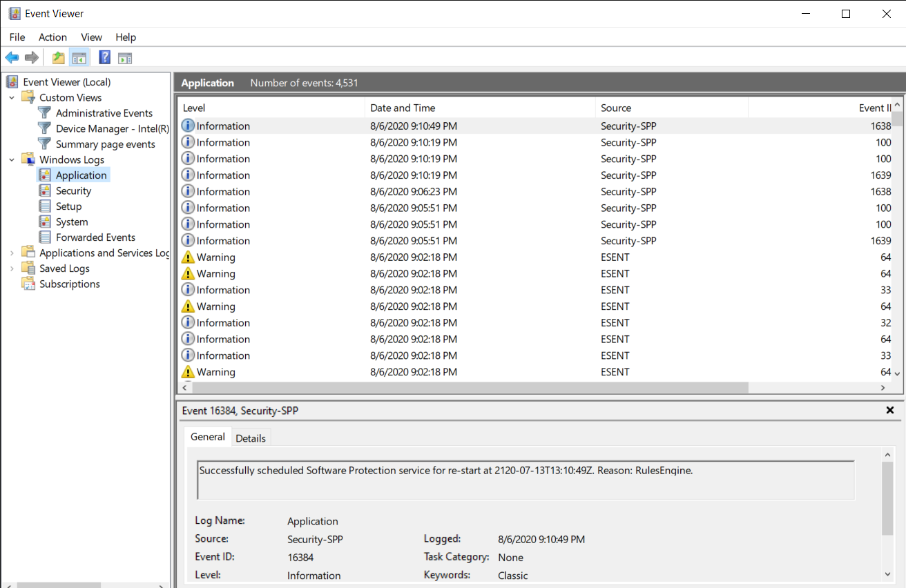Viewport: 906px width, 588px height.
Task: Click the Logged value 8/6/2020 9:10:49 PM
Action: tap(541, 540)
